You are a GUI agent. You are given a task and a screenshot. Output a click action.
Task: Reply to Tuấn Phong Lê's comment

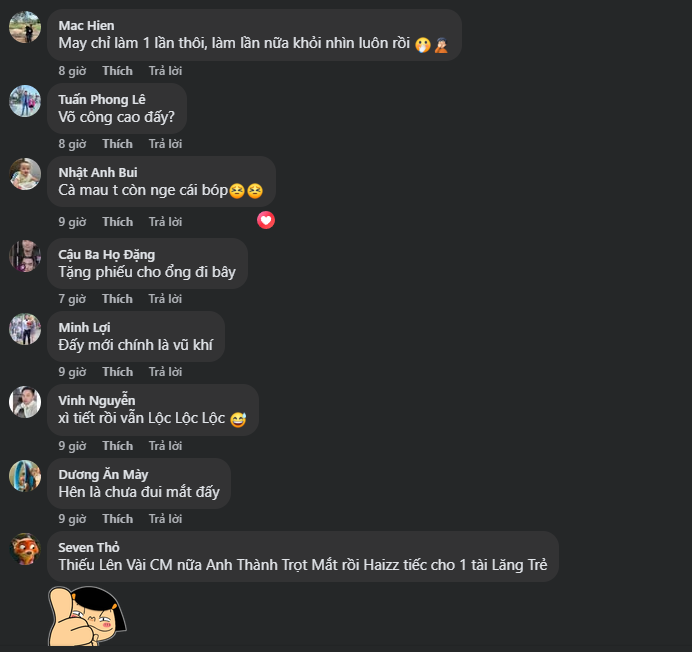[165, 144]
